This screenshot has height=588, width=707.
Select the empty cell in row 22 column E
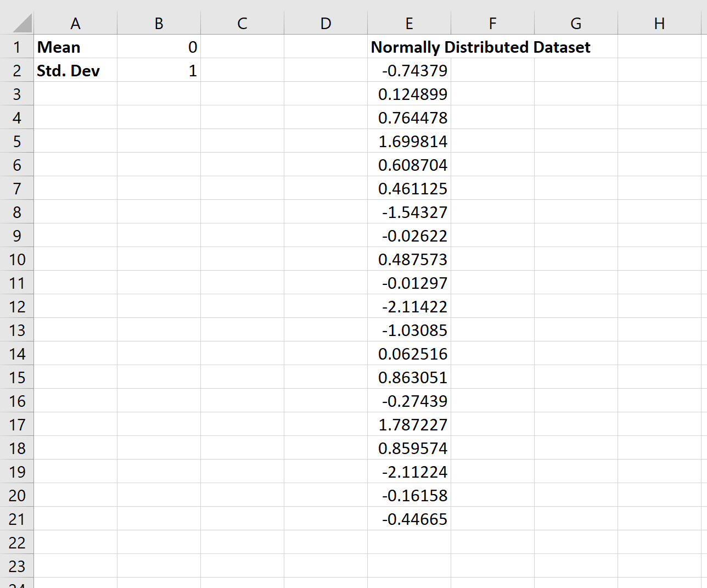(409, 542)
